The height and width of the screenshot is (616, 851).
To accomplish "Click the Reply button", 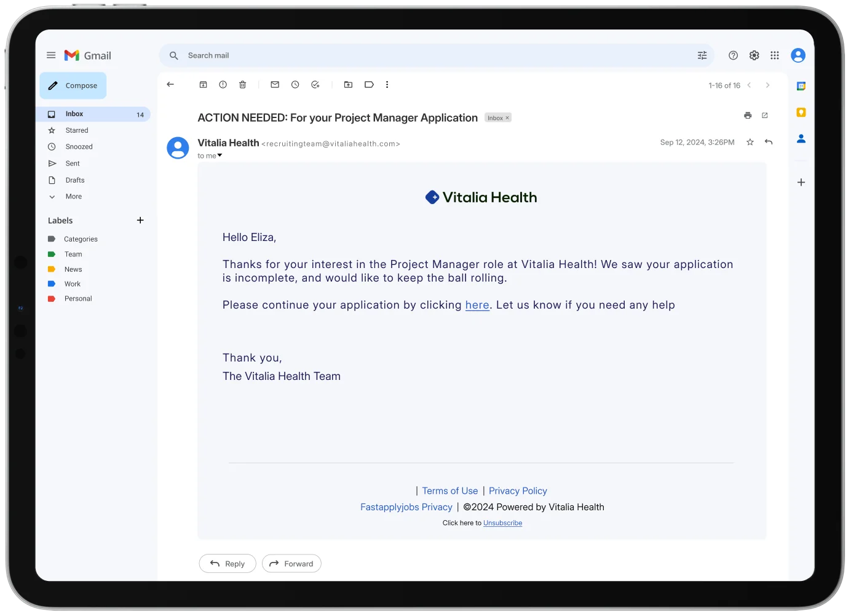I will pyautogui.click(x=228, y=564).
